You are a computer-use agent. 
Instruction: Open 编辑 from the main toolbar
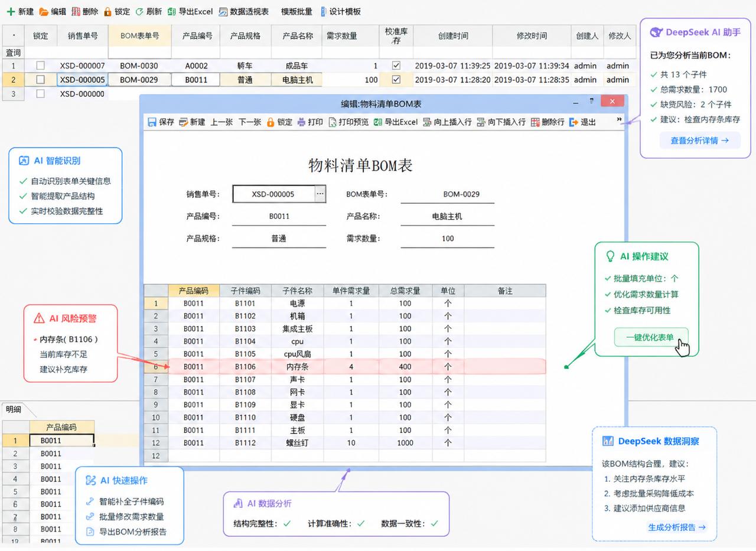(x=52, y=11)
